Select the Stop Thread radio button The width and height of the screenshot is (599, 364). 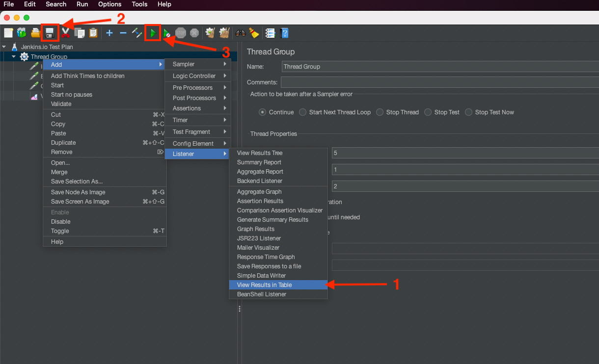click(x=380, y=112)
